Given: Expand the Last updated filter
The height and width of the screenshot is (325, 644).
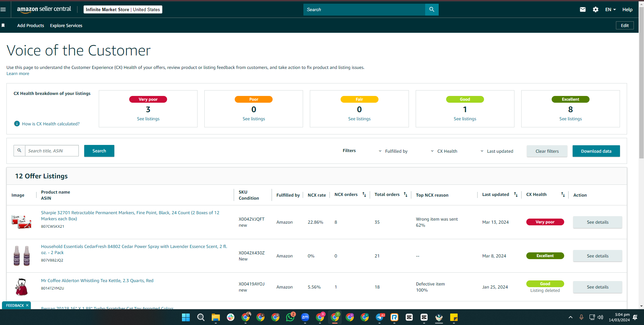Looking at the screenshot, I should 497,151.
